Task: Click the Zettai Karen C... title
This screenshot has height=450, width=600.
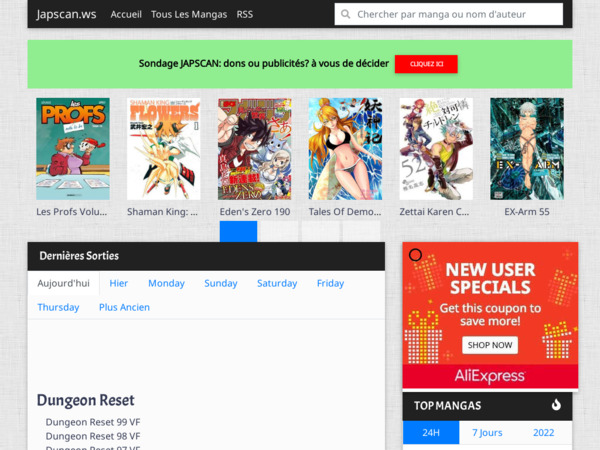Action: coord(434,212)
